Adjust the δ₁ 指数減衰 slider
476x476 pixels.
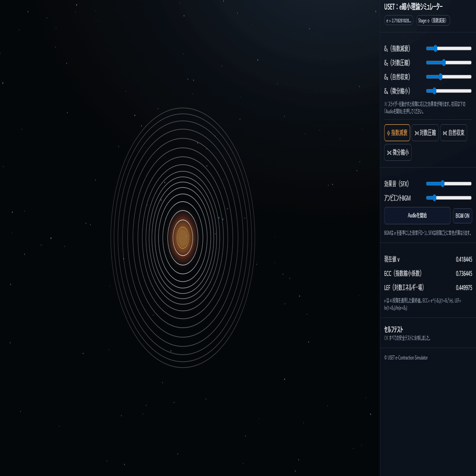coord(449,48)
